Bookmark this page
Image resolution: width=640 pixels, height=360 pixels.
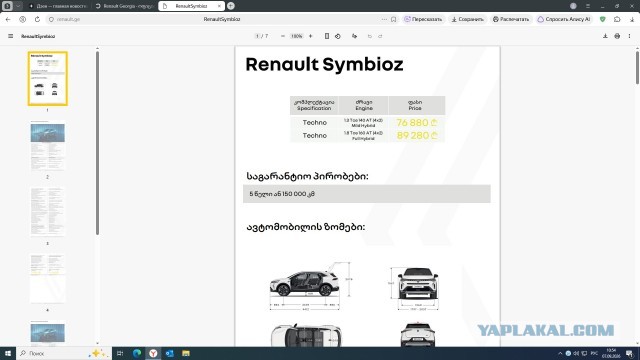coord(393,19)
